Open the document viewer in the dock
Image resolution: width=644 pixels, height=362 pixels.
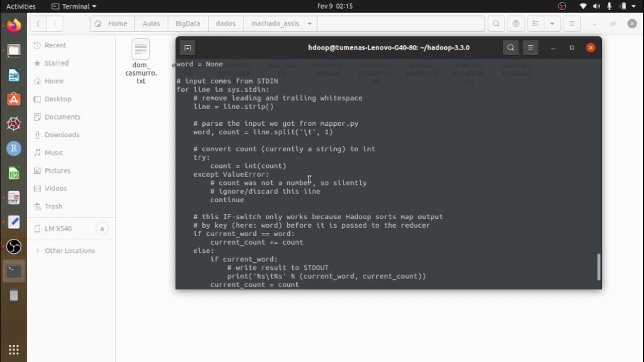(x=14, y=197)
